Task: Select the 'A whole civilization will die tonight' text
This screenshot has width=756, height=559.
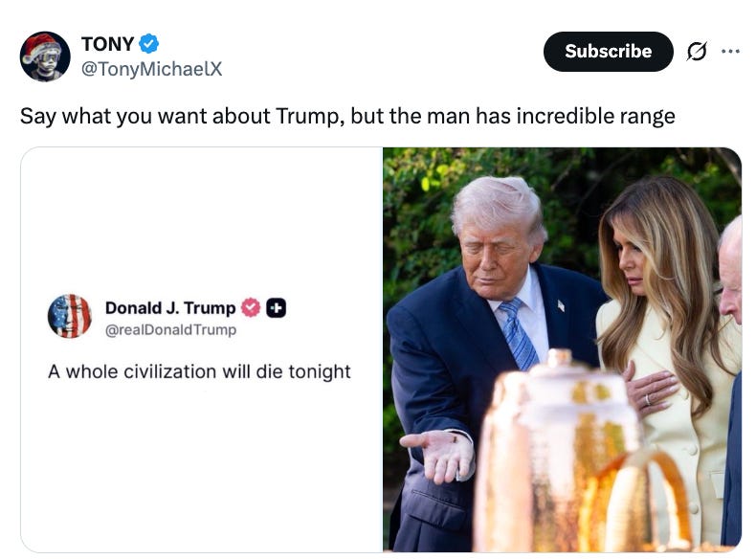Action: click(199, 371)
